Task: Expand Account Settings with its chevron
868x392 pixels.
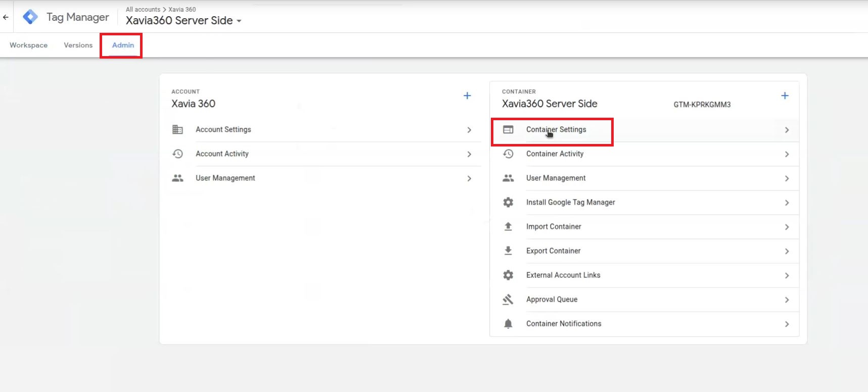Action: (x=469, y=130)
